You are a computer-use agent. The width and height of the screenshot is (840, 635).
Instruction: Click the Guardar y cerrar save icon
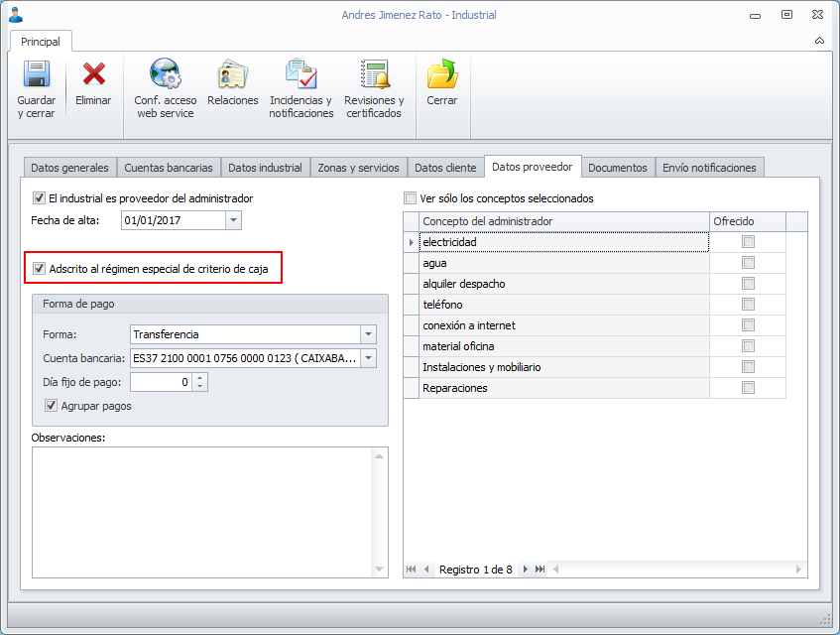click(x=36, y=76)
